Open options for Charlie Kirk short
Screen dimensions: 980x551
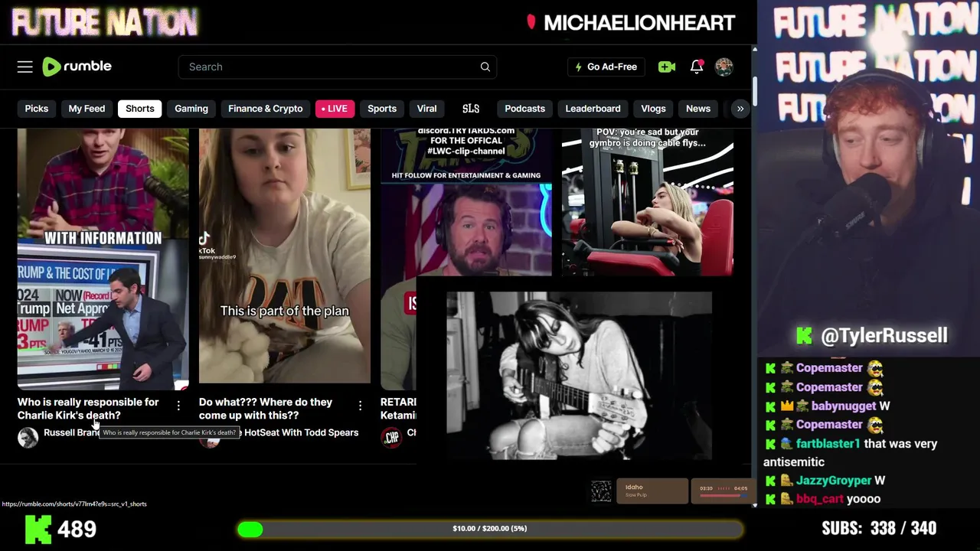(x=178, y=406)
